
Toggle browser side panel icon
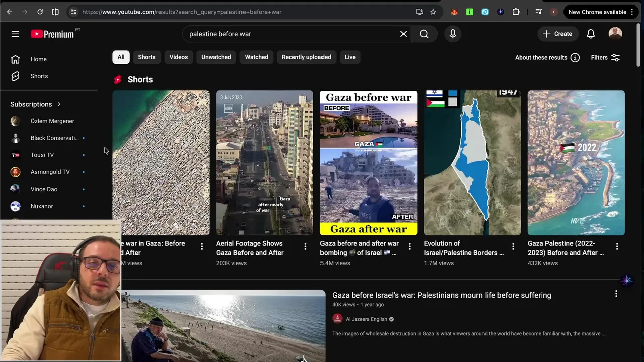click(55, 12)
